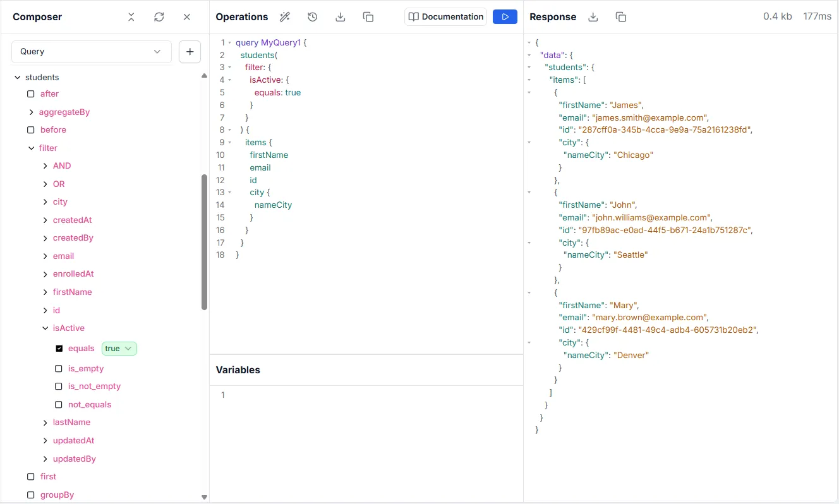Copy the operation query to clipboard

pos(368,17)
